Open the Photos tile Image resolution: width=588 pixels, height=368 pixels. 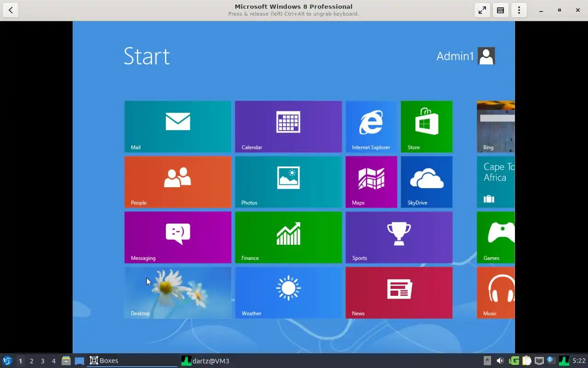pyautogui.click(x=288, y=182)
